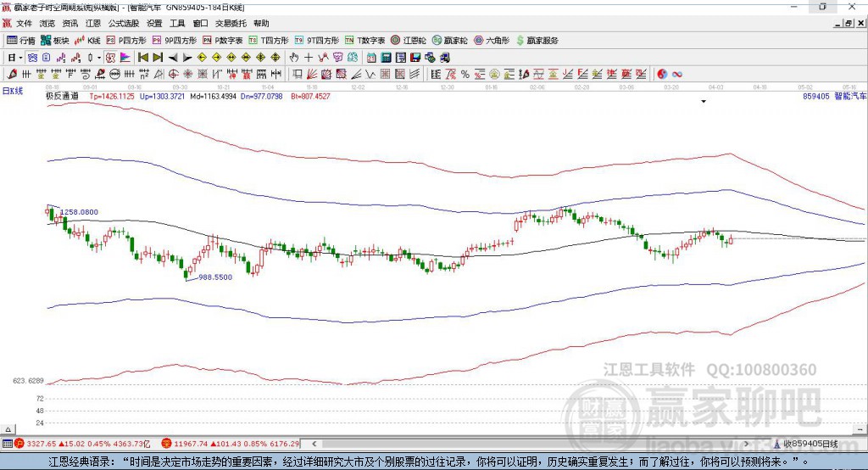The height and width of the screenshot is (470, 868).
Task: Open the 设置 menu
Action: click(154, 23)
